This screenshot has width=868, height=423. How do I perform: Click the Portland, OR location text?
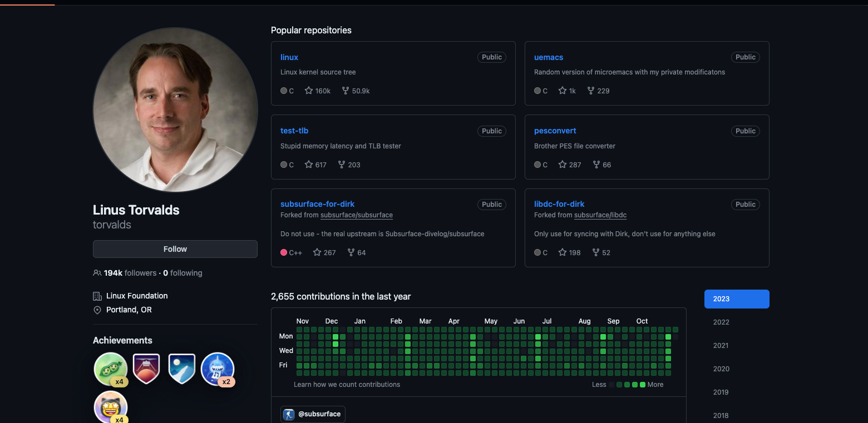[129, 310]
